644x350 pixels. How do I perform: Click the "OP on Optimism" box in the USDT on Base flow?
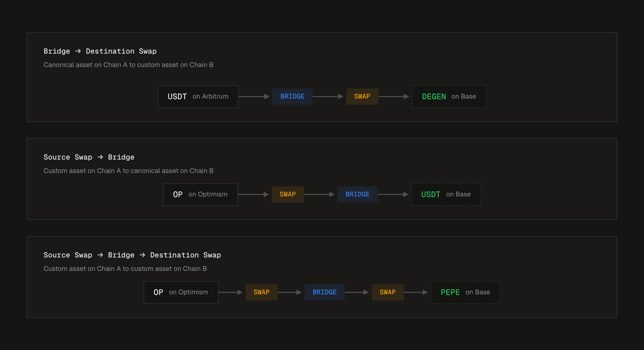coord(201,194)
